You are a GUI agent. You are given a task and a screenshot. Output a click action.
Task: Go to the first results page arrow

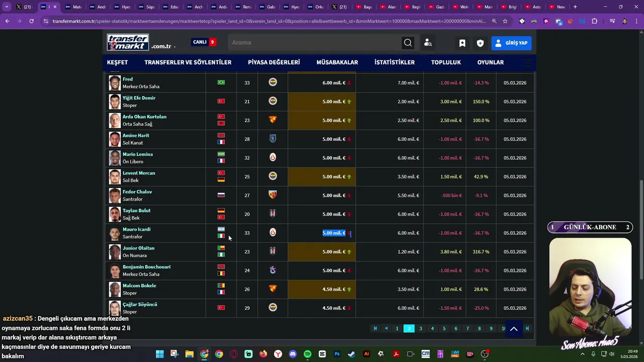pyautogui.click(x=375, y=328)
